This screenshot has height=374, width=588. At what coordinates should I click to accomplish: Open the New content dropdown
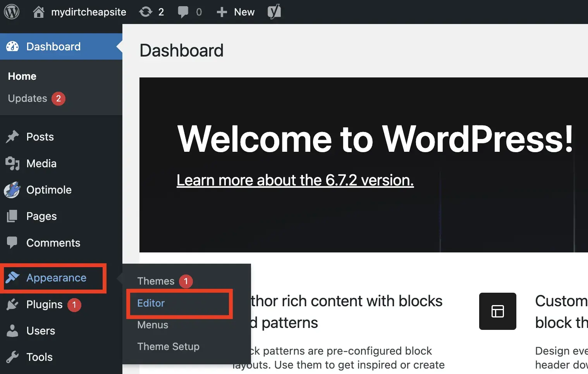click(x=235, y=12)
